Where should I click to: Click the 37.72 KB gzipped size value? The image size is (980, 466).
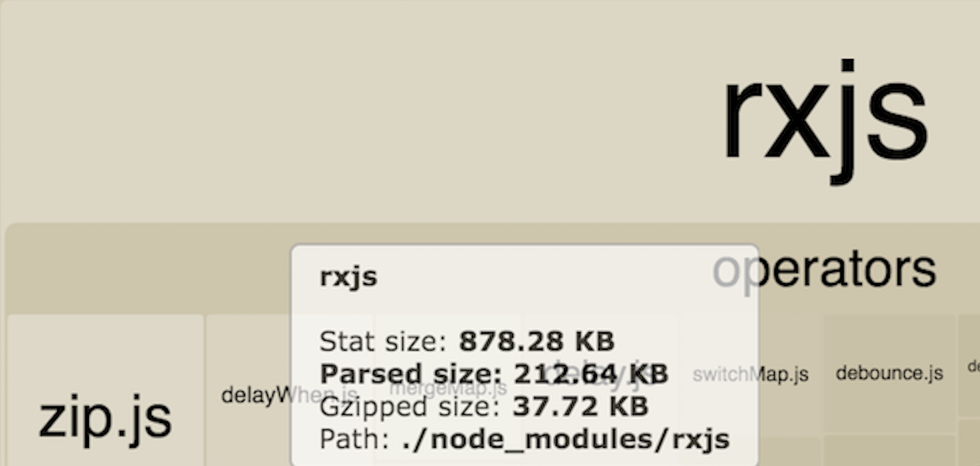click(580, 407)
